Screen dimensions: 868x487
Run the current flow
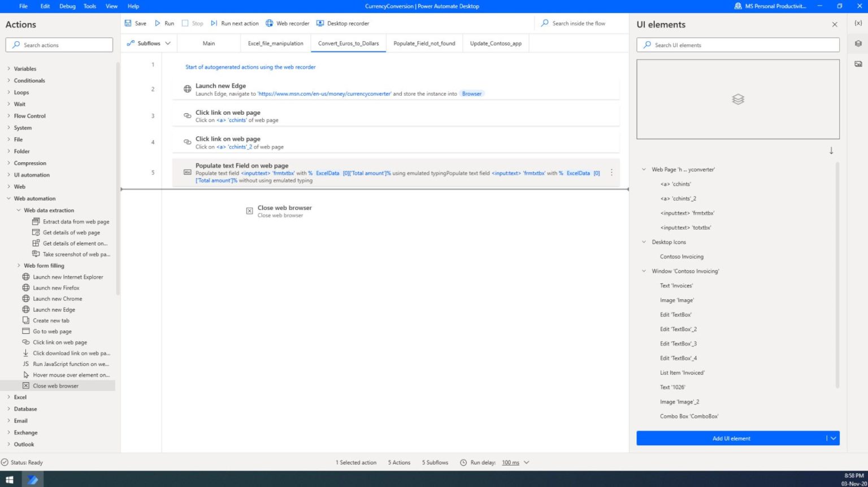[166, 23]
